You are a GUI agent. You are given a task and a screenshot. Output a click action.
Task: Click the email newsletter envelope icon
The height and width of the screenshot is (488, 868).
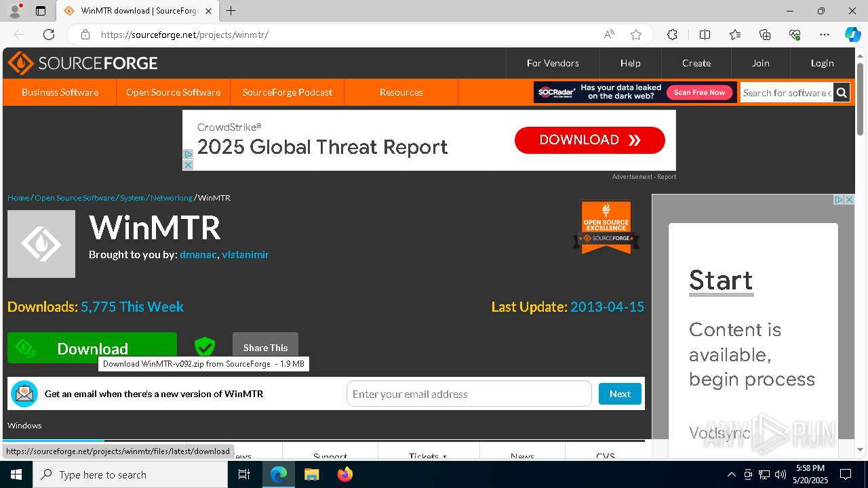click(x=24, y=394)
